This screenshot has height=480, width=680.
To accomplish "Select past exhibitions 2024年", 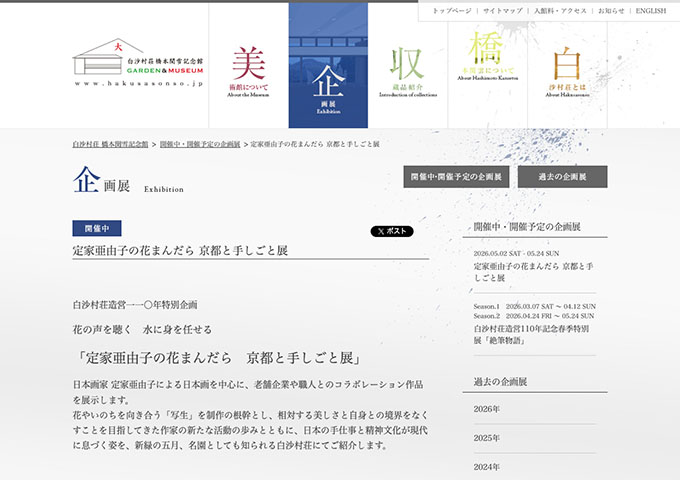I will click(487, 467).
